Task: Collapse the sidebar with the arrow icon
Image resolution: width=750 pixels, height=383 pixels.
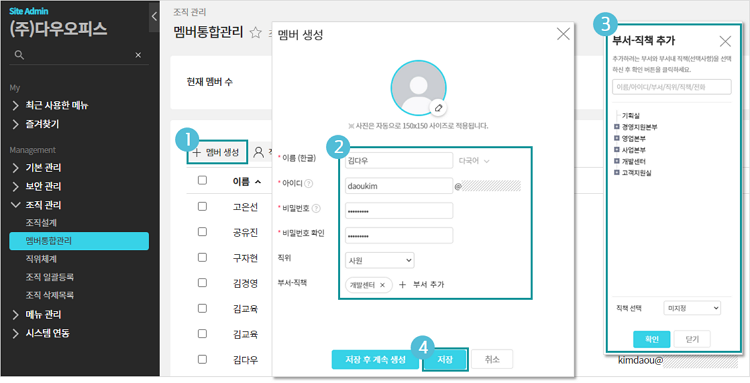Action: coord(154,17)
